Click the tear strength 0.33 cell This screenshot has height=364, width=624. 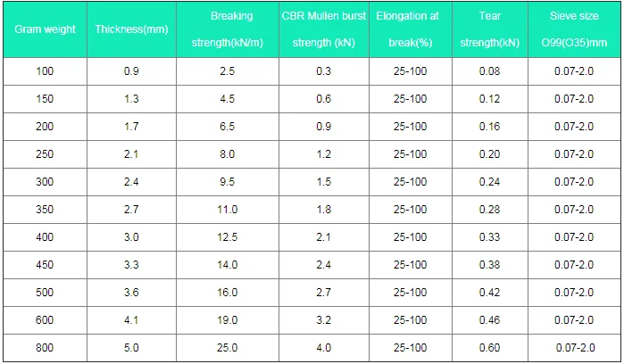click(x=488, y=237)
